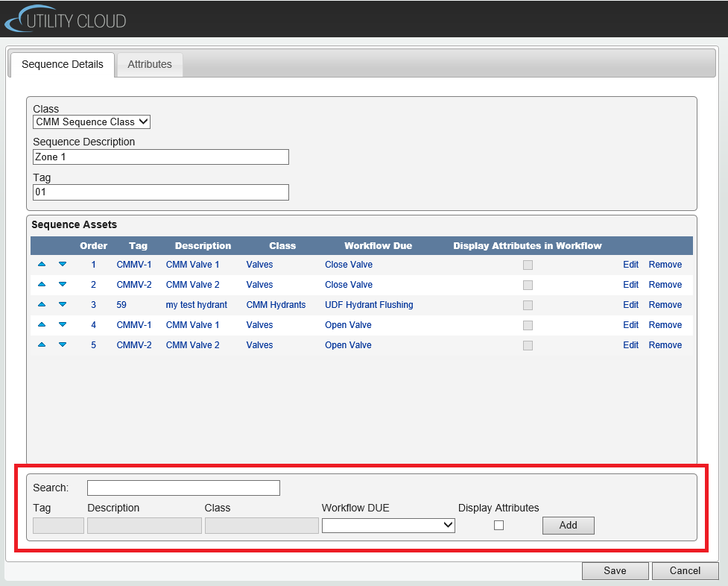Click the Utility Cloud logo
The width and height of the screenshot is (728, 586).
pos(66,20)
